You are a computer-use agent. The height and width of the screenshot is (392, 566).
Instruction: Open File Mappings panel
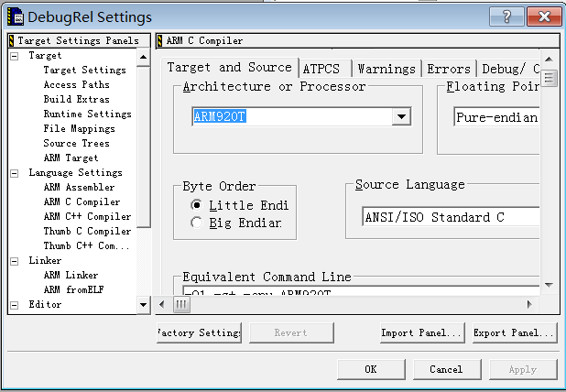79,128
